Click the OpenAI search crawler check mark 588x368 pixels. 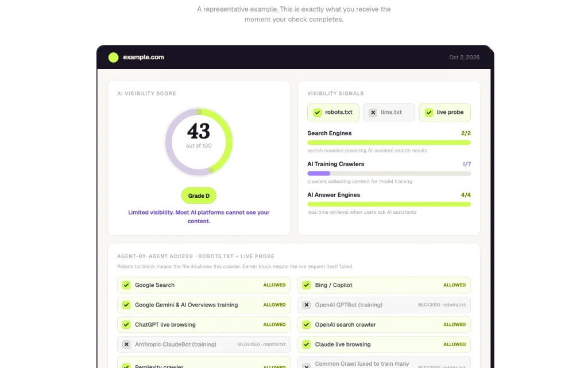coord(307,324)
